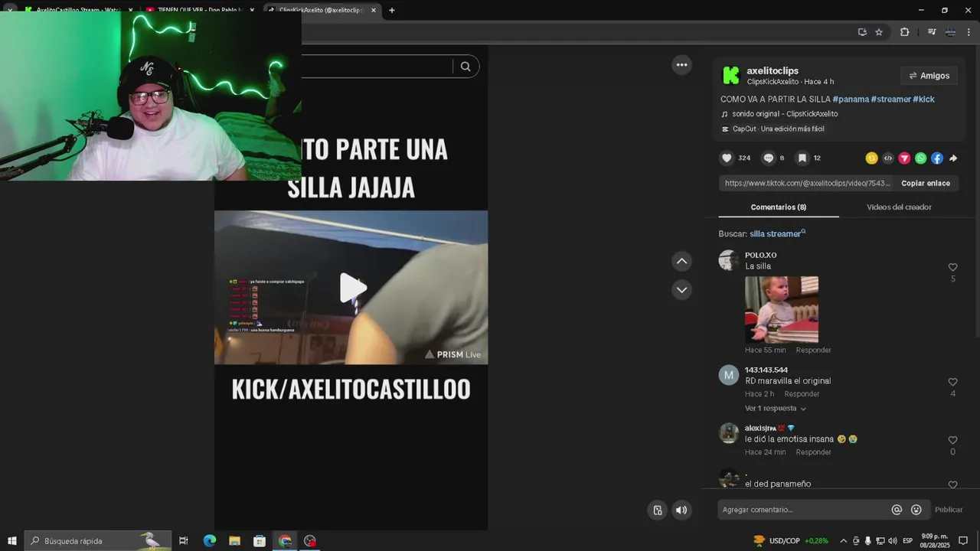Open axelitoclips profile name
The width and height of the screenshot is (980, 551).
773,70
